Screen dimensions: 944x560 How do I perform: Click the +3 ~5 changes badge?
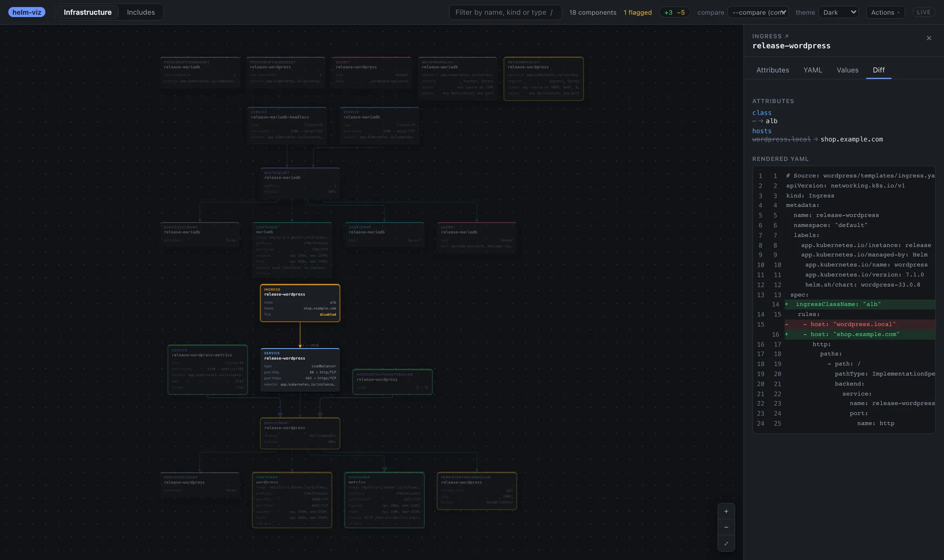[x=674, y=12]
